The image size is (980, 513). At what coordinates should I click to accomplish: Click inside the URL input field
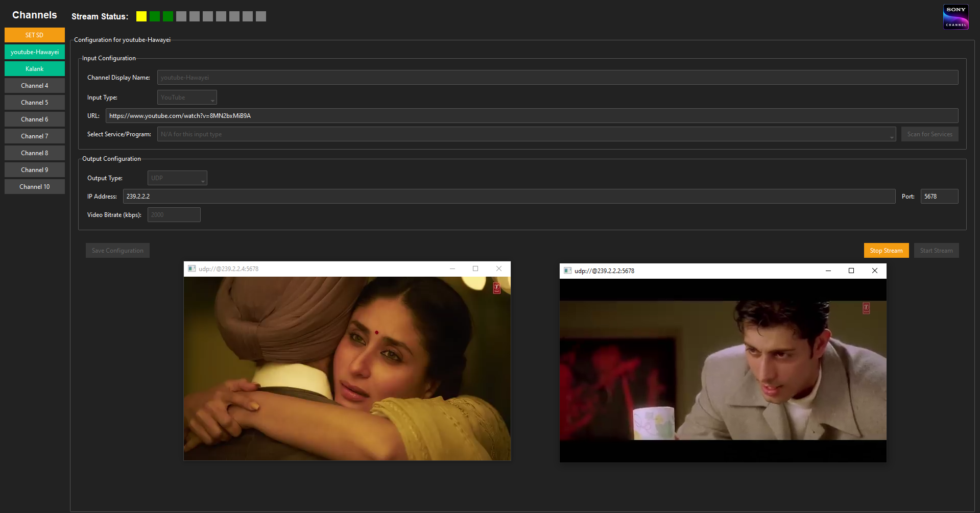click(x=357, y=115)
